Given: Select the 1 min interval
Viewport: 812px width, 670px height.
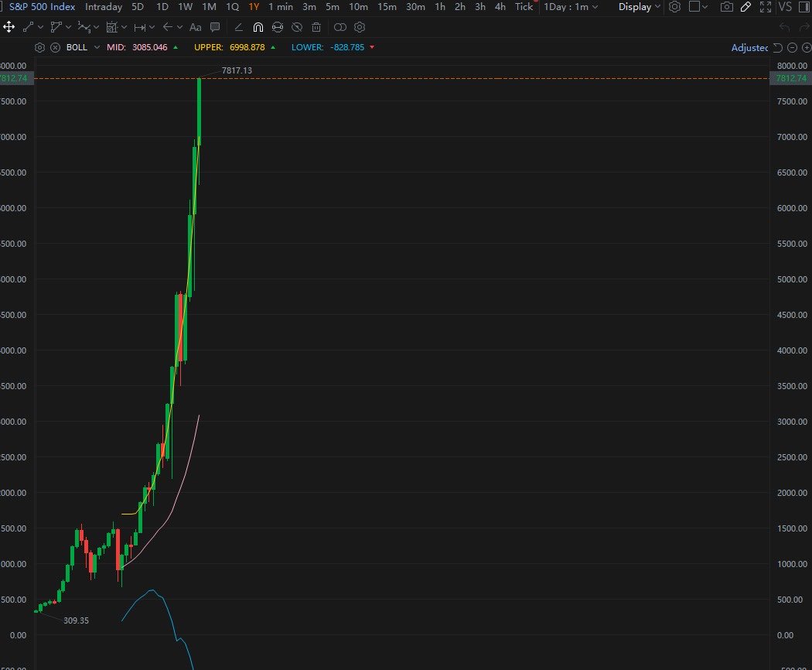Looking at the screenshot, I should click(x=281, y=7).
